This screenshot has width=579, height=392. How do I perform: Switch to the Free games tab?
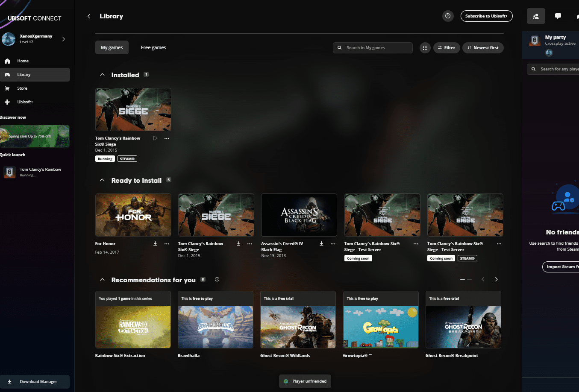point(153,48)
